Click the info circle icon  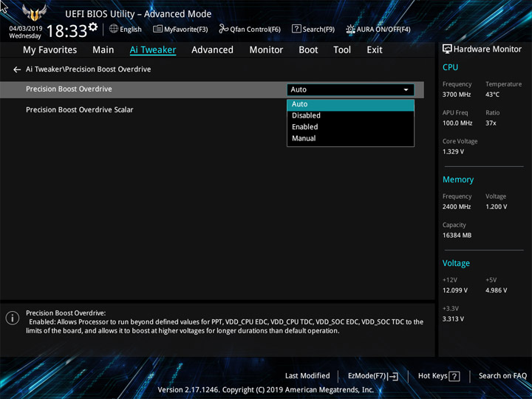click(x=13, y=318)
